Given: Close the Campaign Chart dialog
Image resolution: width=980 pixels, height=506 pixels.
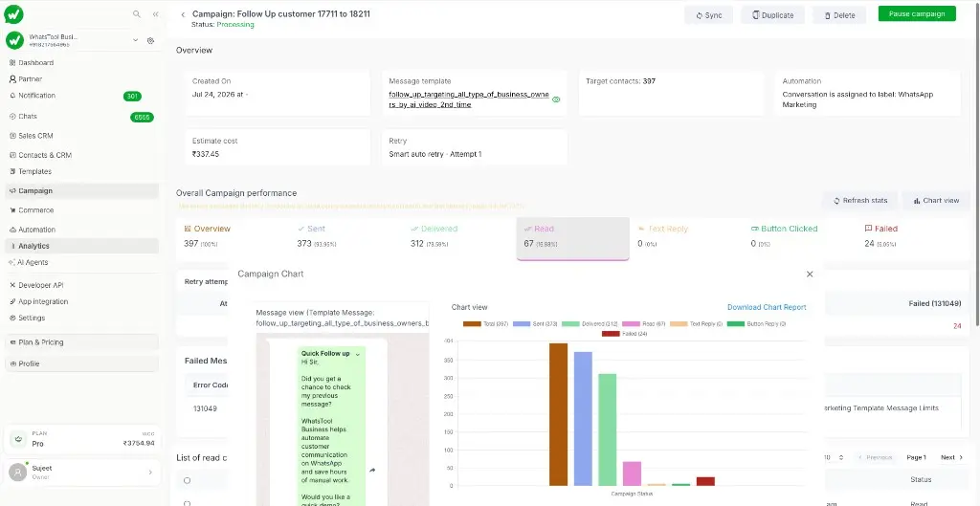Looking at the screenshot, I should click(x=810, y=275).
